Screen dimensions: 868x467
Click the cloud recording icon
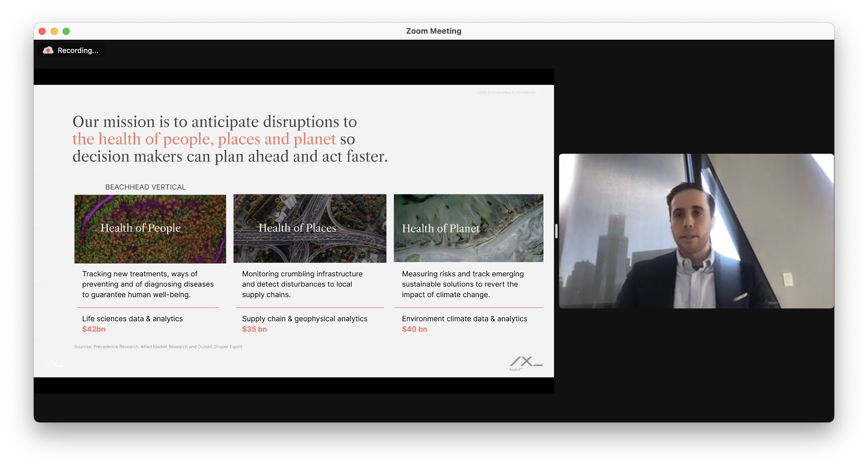tap(48, 50)
